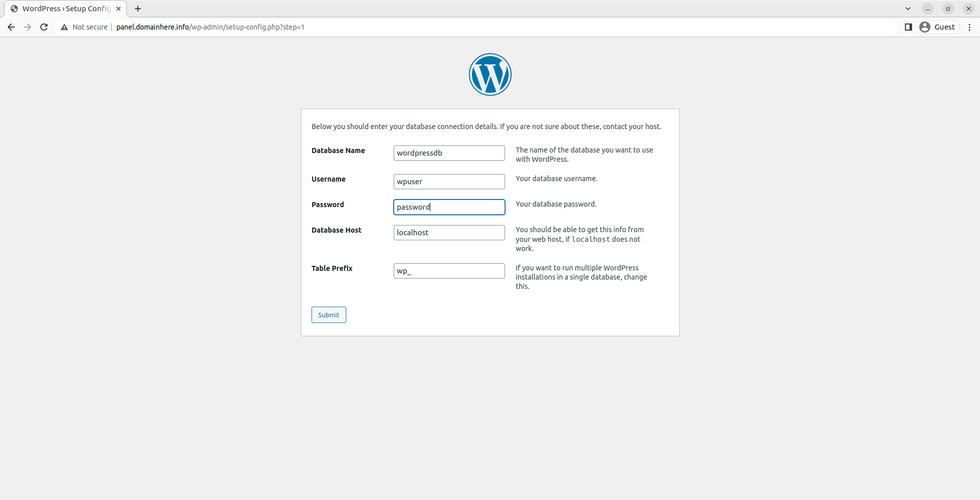Minimize the browser window
Image resolution: width=980 pixels, height=500 pixels.
[x=928, y=9]
